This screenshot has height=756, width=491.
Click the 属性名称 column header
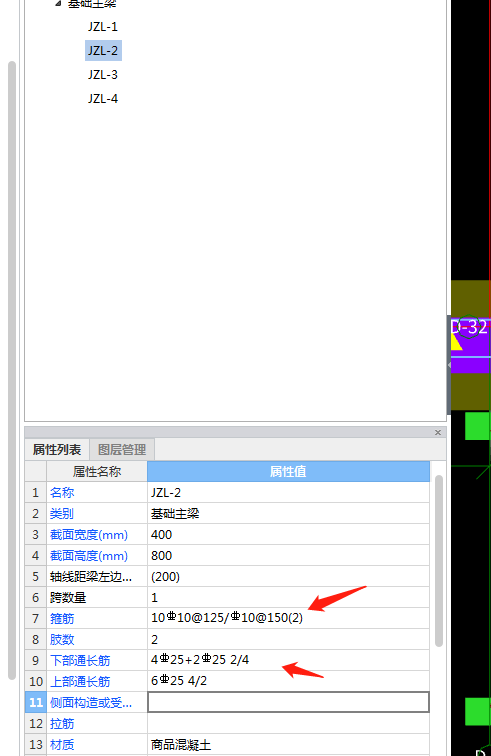pos(97,472)
